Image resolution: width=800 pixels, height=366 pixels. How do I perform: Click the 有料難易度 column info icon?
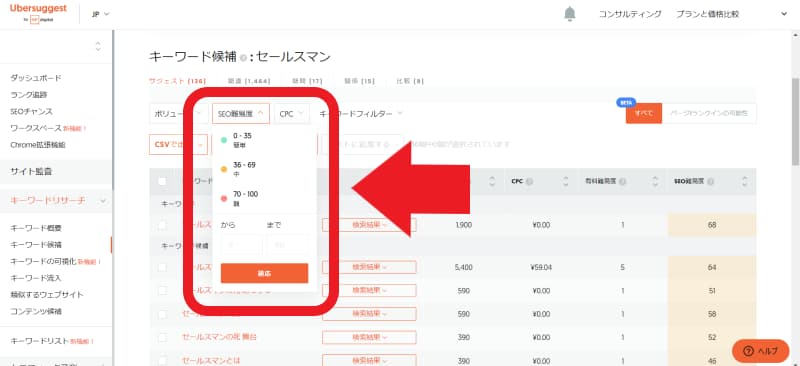623,182
